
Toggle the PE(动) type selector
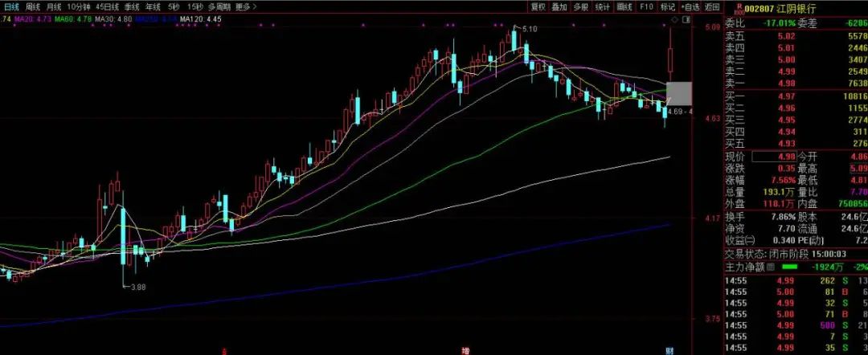[812, 240]
